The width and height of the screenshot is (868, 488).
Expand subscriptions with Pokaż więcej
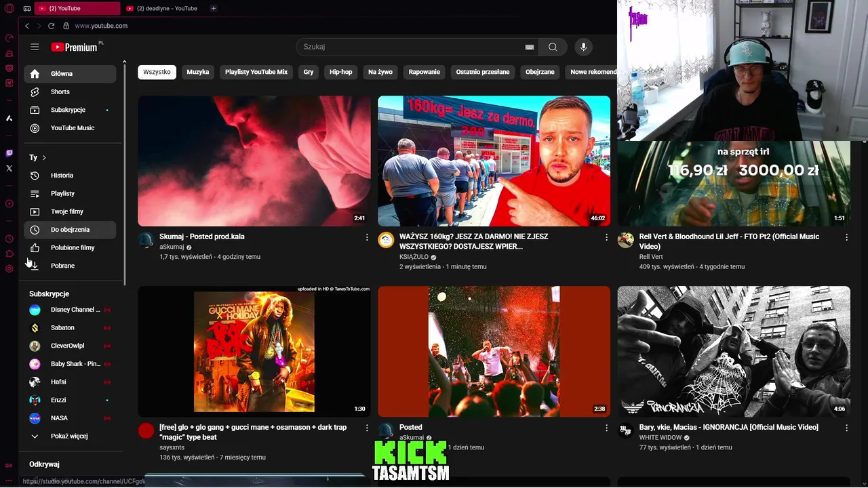(70, 436)
